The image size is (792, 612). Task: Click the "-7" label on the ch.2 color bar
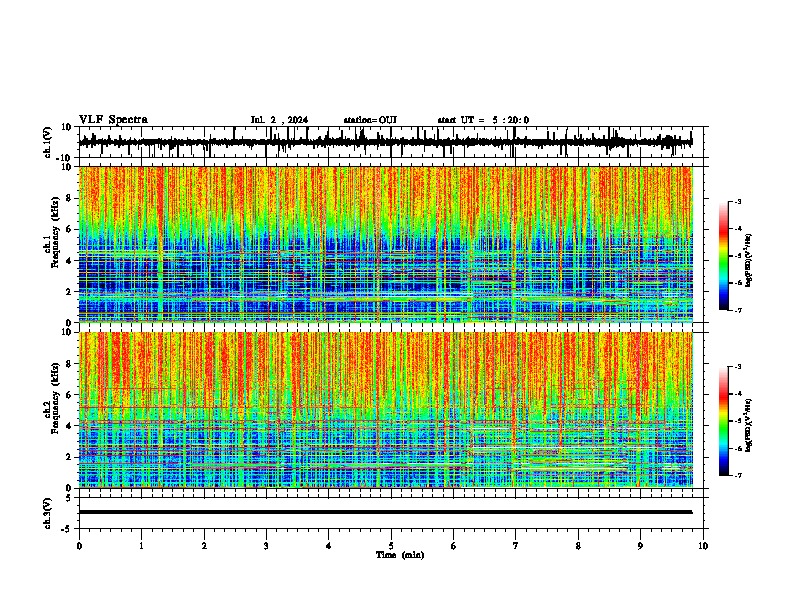pos(737,475)
